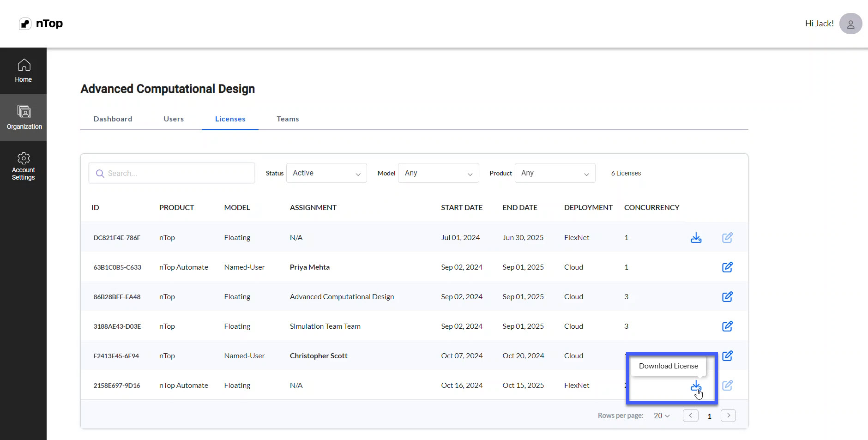The image size is (868, 440).
Task: Go to the Teams tab
Action: point(288,119)
